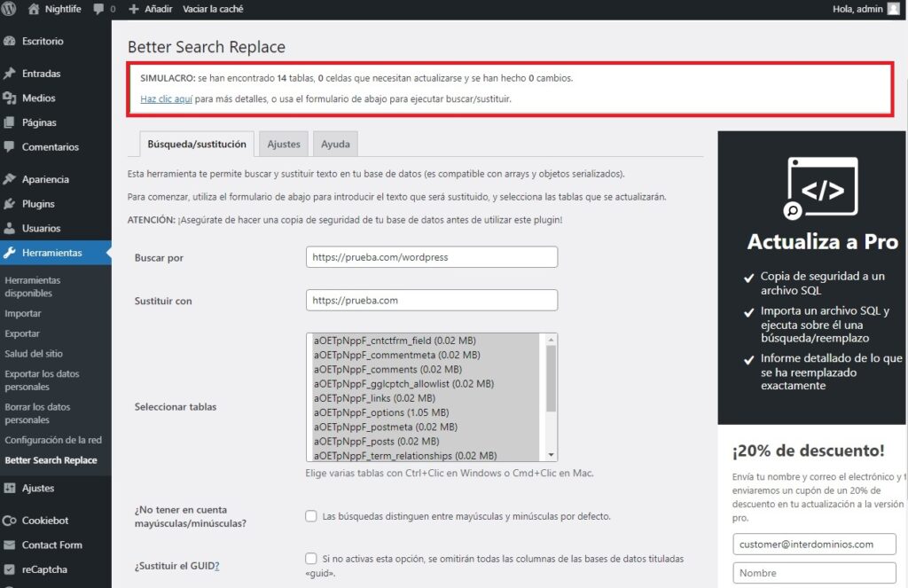The image size is (908, 588).
Task: Click the tables list scrollbar thumb
Action: [x=551, y=379]
